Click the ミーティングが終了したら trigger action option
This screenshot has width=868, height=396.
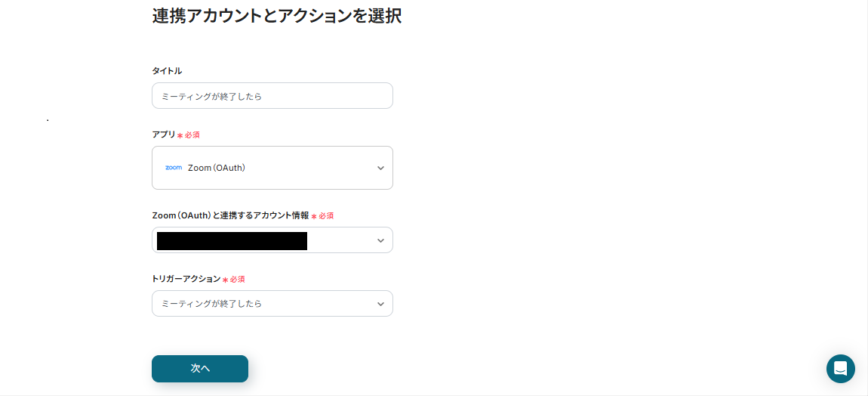[212, 304]
